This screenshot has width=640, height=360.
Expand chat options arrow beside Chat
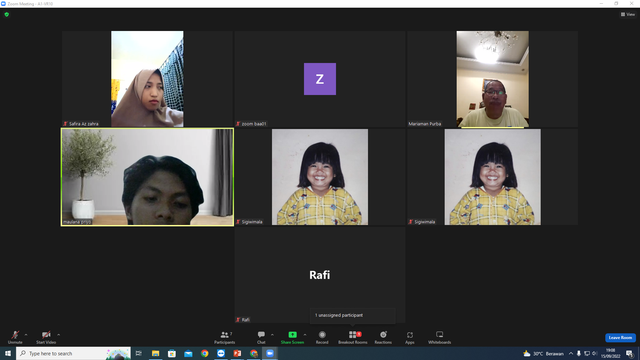click(272, 335)
